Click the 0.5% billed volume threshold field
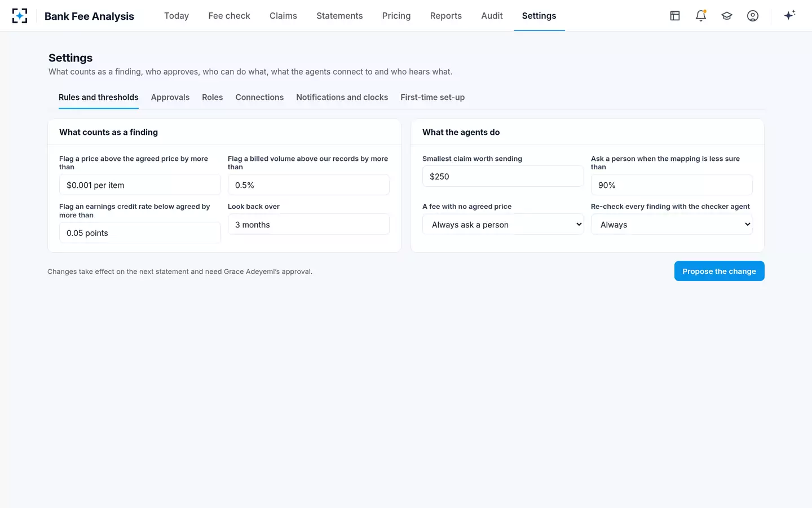 point(308,185)
